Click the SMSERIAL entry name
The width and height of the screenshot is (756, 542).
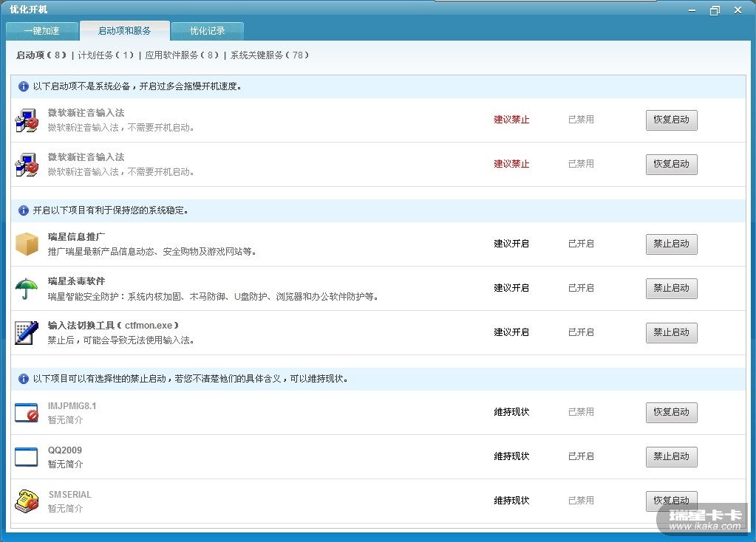pyautogui.click(x=70, y=495)
